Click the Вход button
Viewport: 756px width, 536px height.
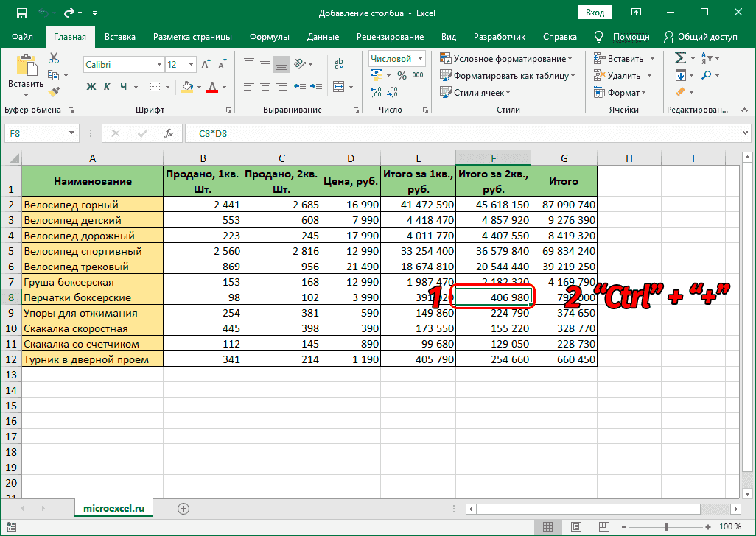[595, 13]
